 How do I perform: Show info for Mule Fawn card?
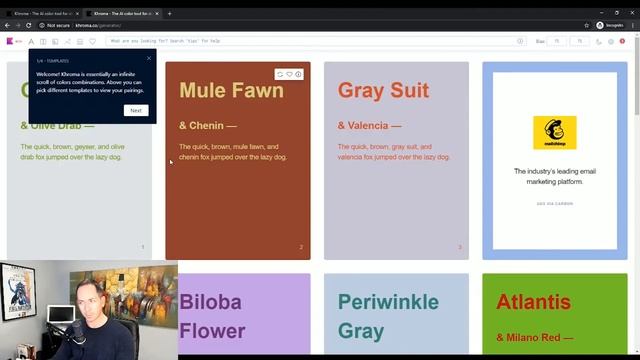[x=298, y=74]
